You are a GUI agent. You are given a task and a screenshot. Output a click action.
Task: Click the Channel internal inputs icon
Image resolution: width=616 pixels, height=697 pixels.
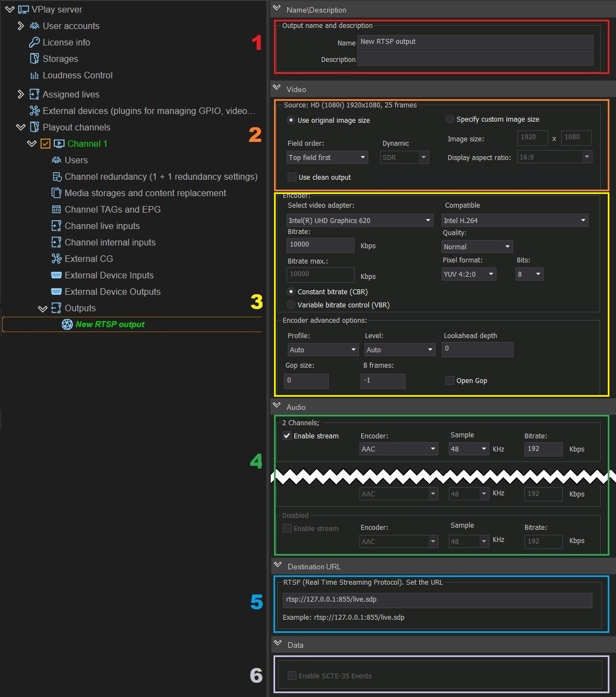56,242
